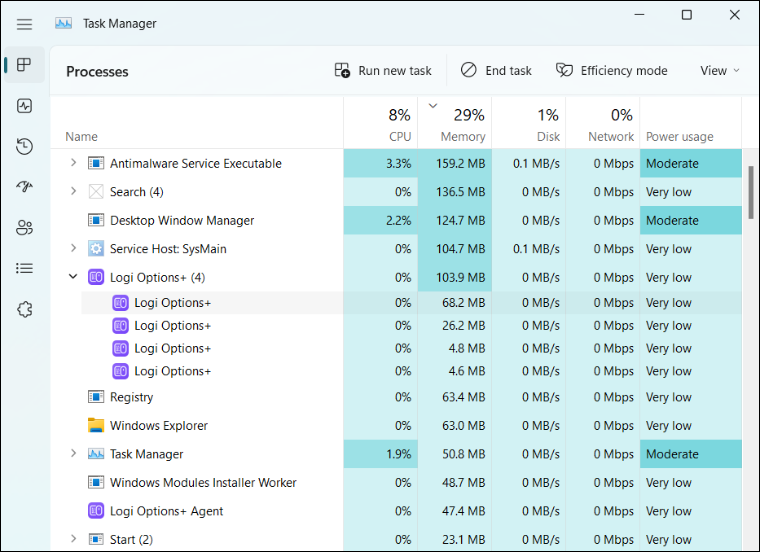Screen dimensions: 760x552
Task: Click the Windows Explorer folder icon
Action: [96, 426]
